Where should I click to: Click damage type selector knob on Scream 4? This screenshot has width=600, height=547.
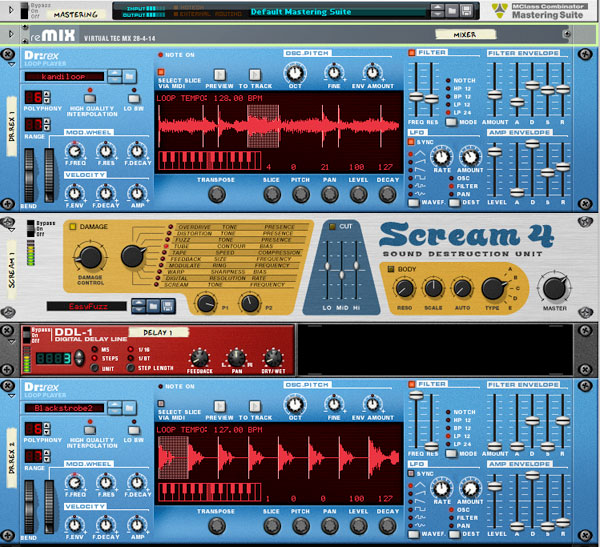pyautogui.click(x=133, y=256)
